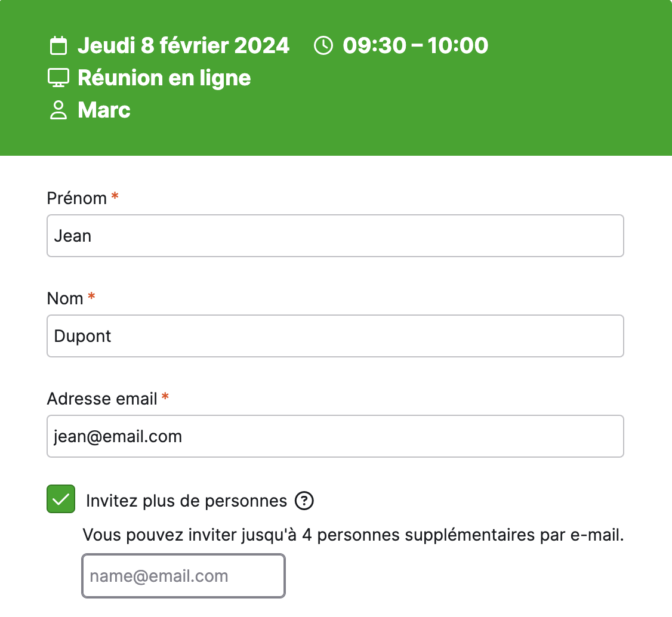Click the Invitez plus de personnes label
Image resolution: width=672 pixels, height=617 pixels.
[x=186, y=501]
